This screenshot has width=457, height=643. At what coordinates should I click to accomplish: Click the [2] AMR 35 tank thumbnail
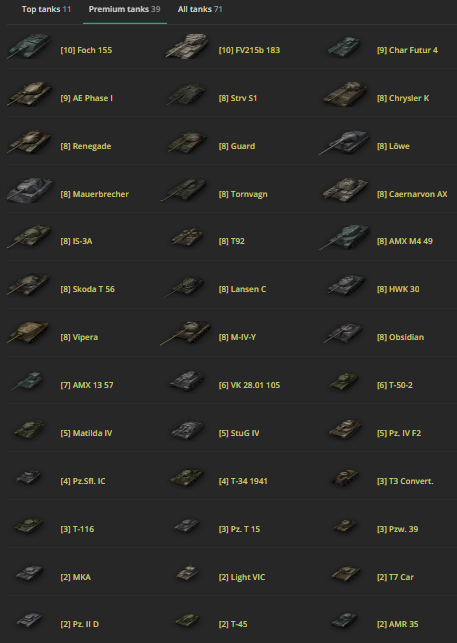coord(345,620)
